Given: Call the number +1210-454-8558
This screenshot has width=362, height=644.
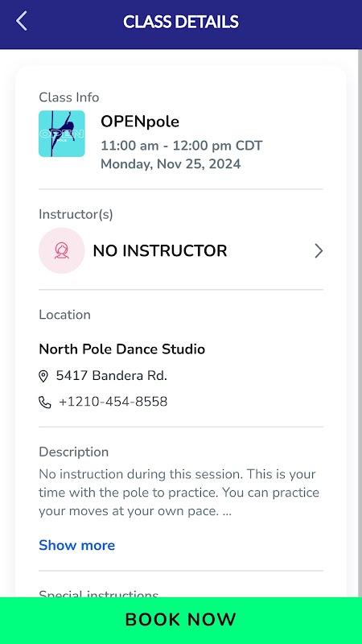Looking at the screenshot, I should coord(113,402).
